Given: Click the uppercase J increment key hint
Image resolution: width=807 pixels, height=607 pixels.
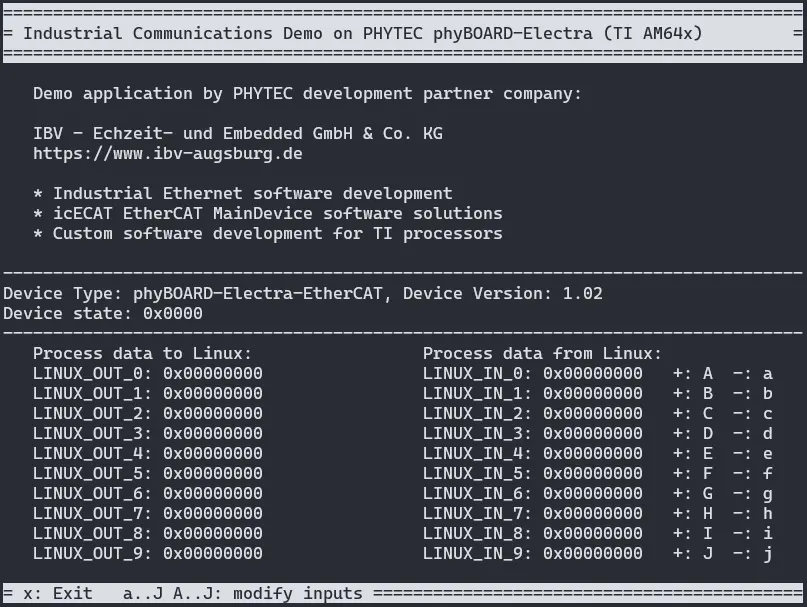Looking at the screenshot, I should (708, 553).
